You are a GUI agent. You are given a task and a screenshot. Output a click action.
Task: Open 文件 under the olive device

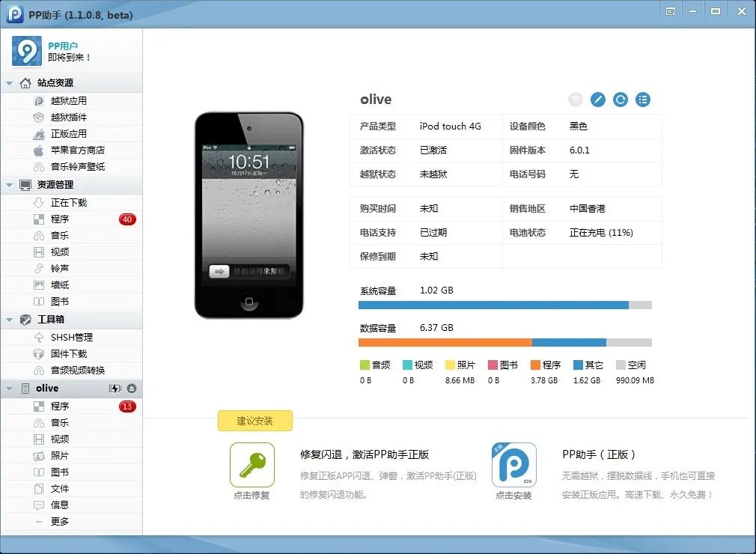tap(71, 488)
